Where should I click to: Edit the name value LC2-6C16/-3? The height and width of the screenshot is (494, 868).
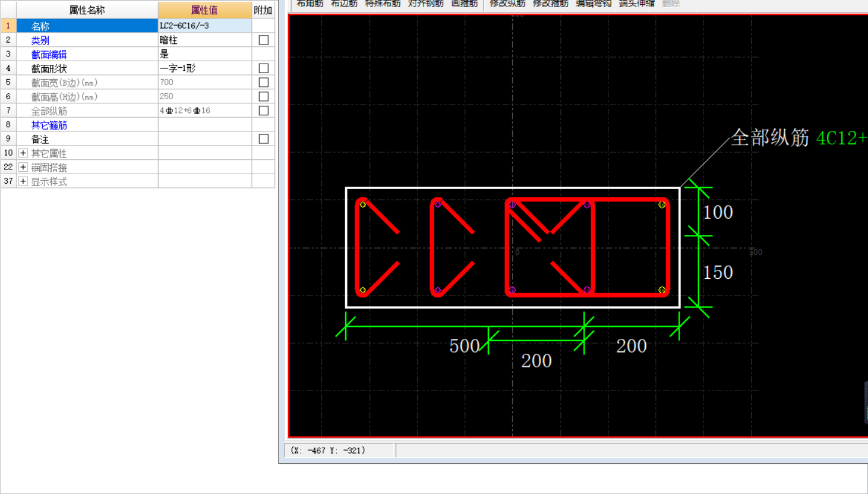(x=205, y=26)
